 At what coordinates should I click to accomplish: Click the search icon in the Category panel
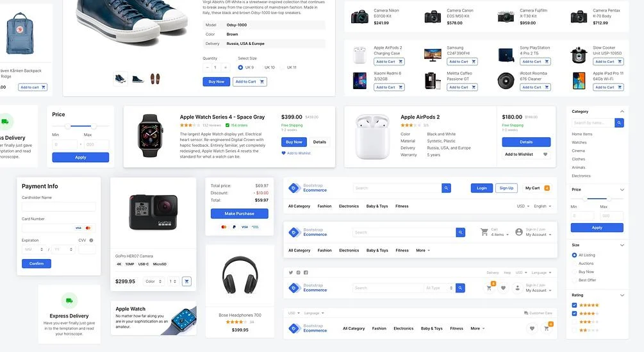(x=620, y=122)
